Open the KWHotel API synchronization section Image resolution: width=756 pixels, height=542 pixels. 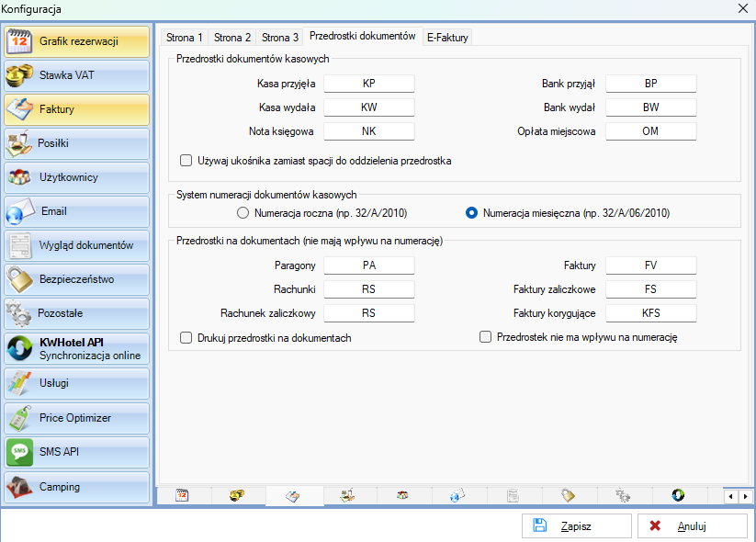76,348
